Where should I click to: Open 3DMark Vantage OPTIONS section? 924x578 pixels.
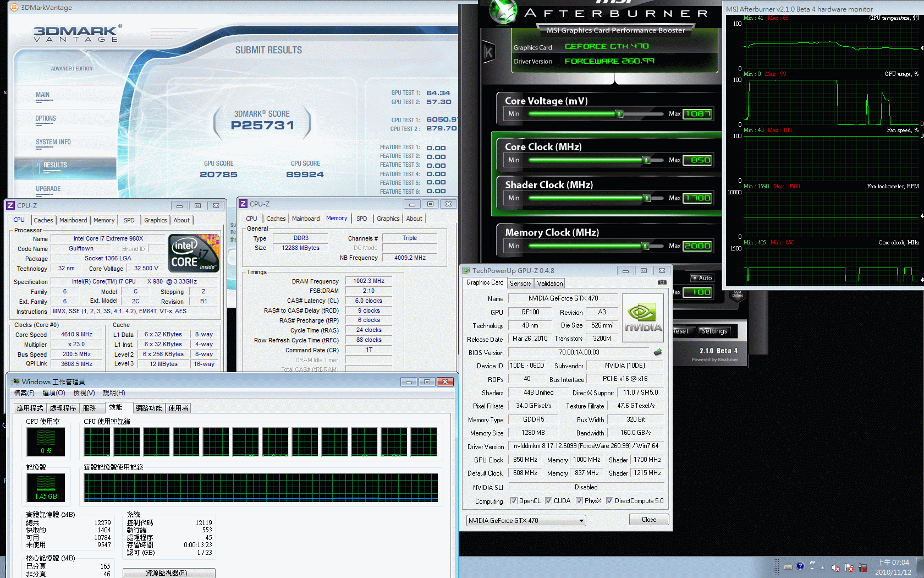pos(46,118)
